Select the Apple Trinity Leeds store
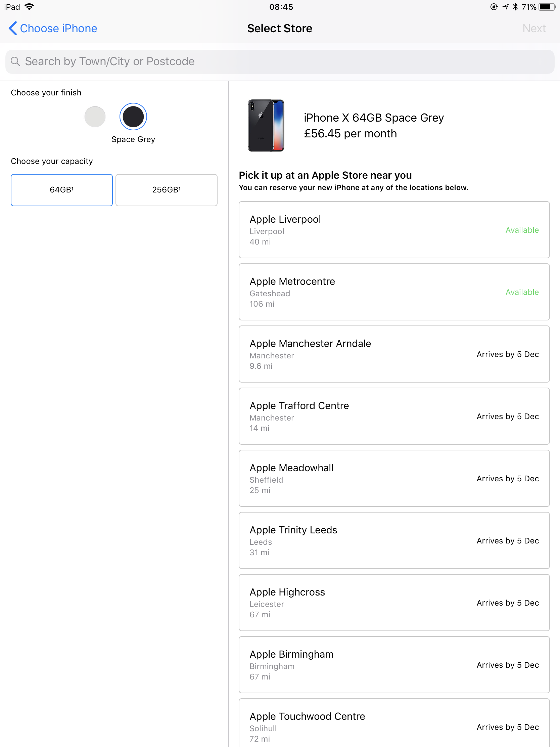This screenshot has height=747, width=560. click(x=394, y=540)
